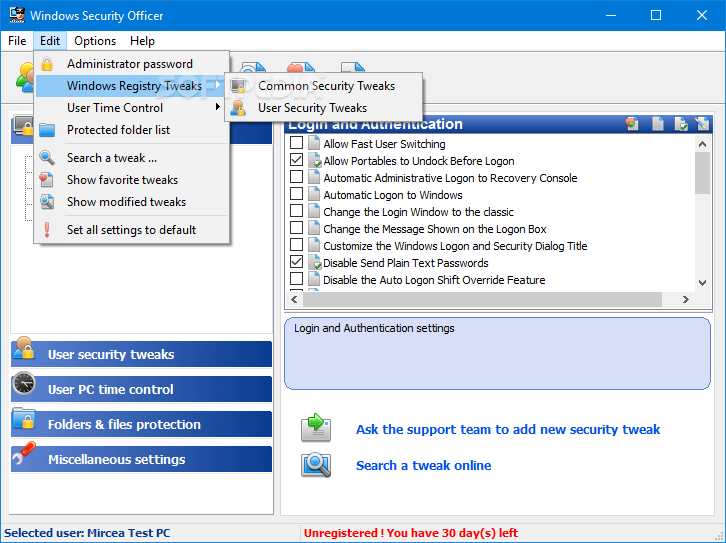Click status text 'Selected user: Mircea Test PC'
This screenshot has height=543, width=726.
coord(87,533)
